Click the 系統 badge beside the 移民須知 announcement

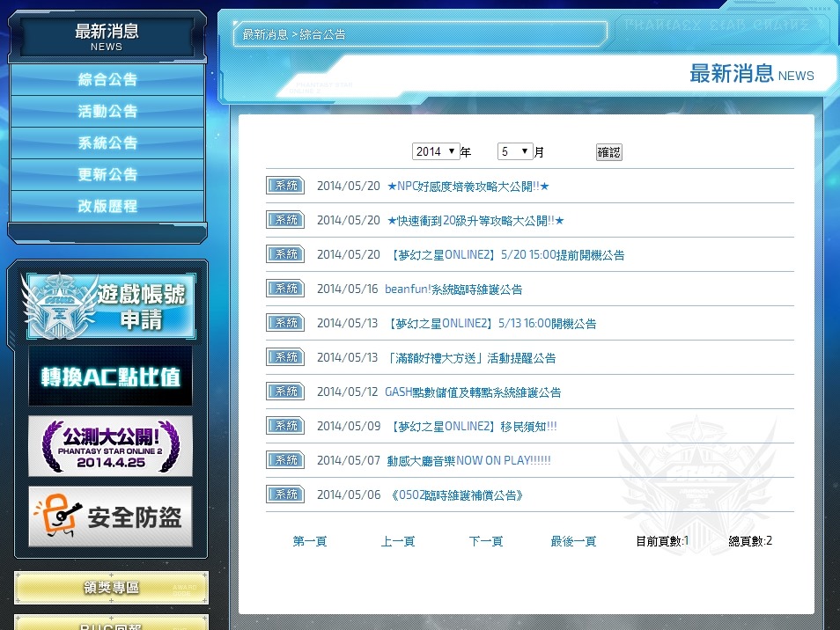point(284,425)
